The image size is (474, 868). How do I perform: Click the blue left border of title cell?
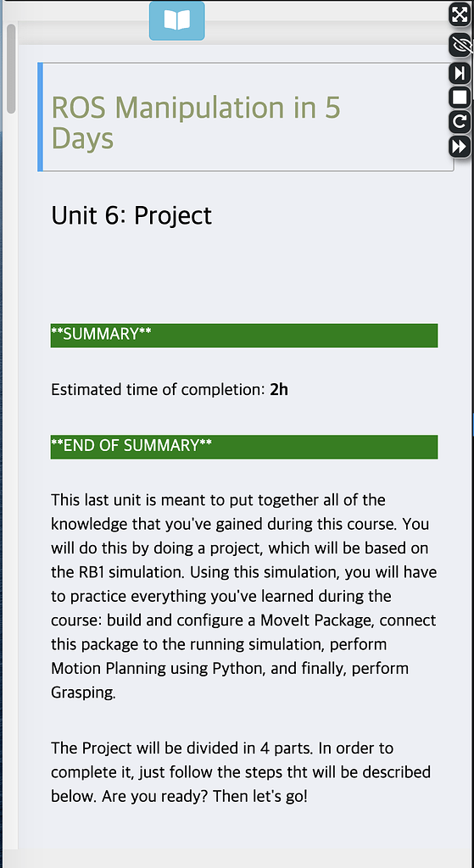point(40,117)
